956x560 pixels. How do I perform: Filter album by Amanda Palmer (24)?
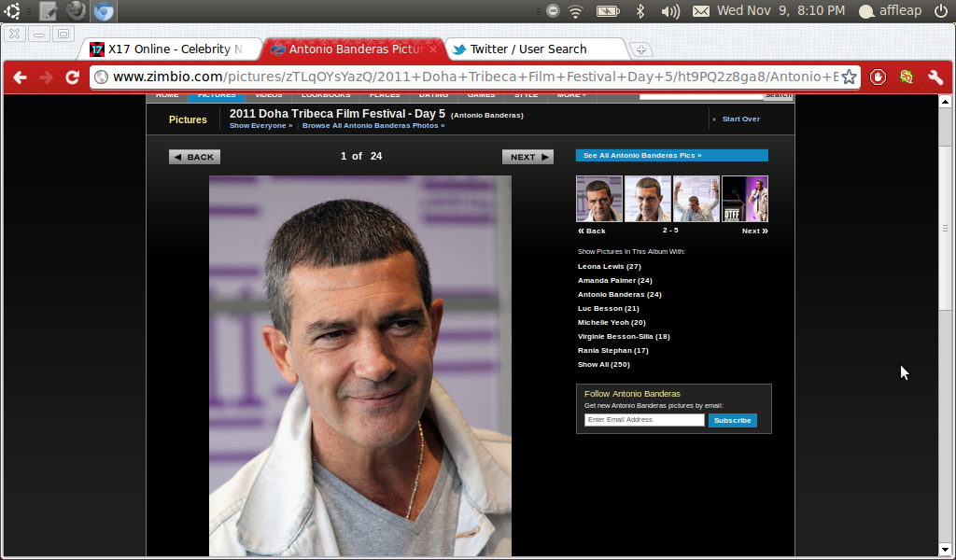click(614, 280)
